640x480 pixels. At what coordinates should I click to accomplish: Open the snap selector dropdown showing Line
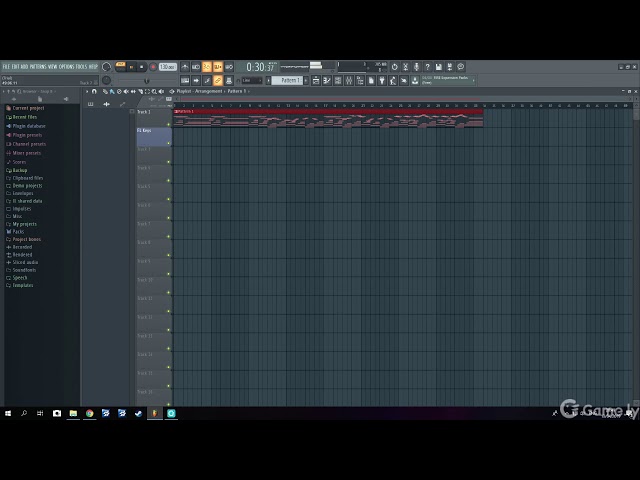pyautogui.click(x=252, y=80)
